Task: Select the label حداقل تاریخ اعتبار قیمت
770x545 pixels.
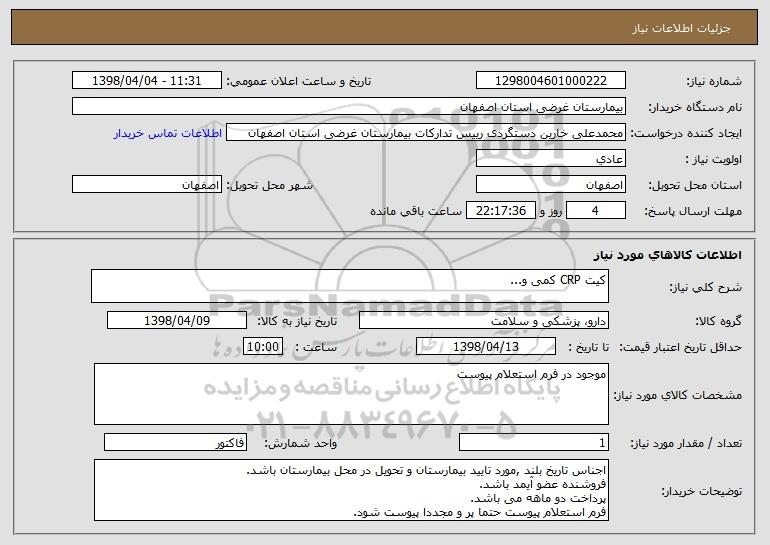Action: (x=681, y=348)
